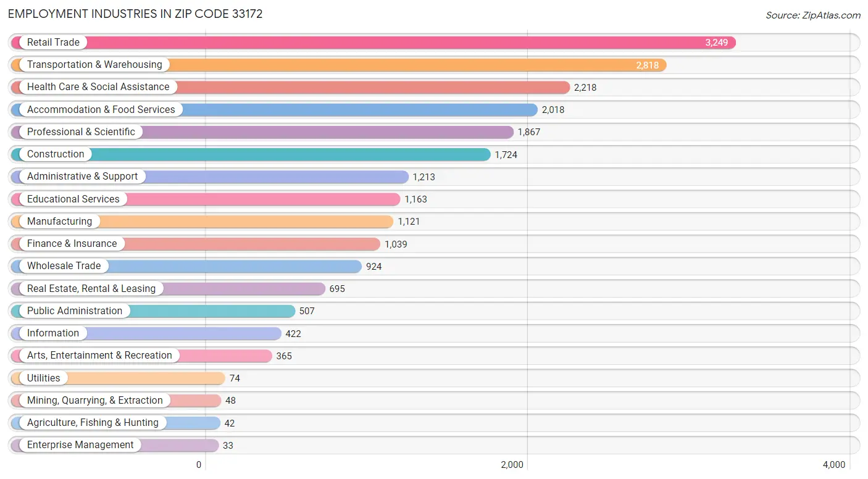868x479 pixels.
Task: Click the Real Estate, Rental & Leasing label
Action: [x=91, y=289]
